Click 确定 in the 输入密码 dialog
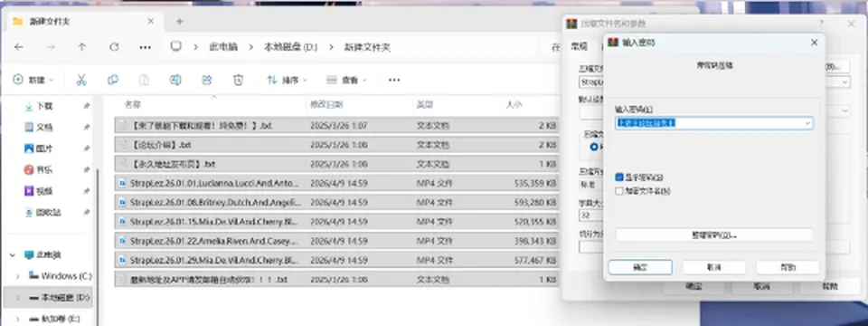868x326 pixels. [x=640, y=266]
